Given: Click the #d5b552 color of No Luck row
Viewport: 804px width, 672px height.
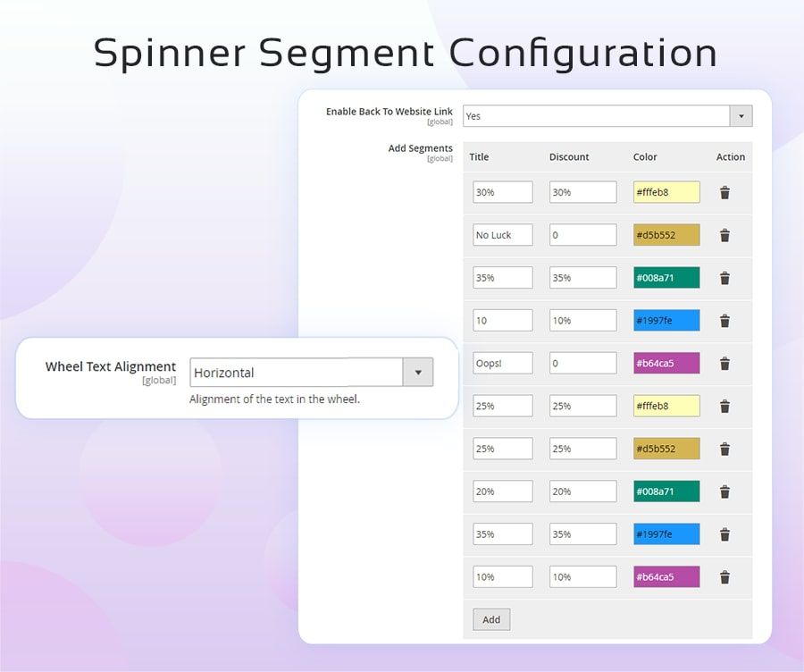Looking at the screenshot, I should (666, 235).
